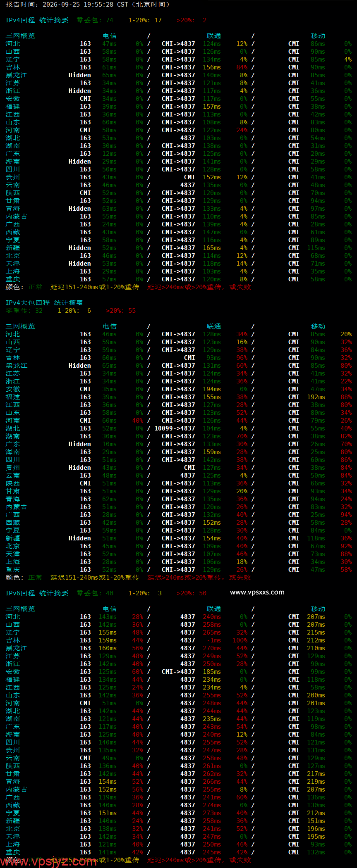The width and height of the screenshot is (357, 868).
Task: Click 北京 row's '92%' in IPv4大包回程 table
Action: pos(346,546)
